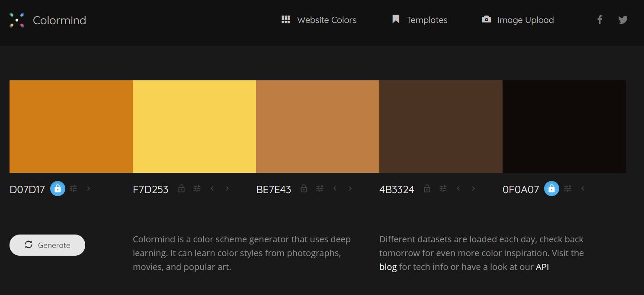Move 4B3324 color right with arrow
Image resolution: width=644 pixels, height=295 pixels.
(x=474, y=188)
